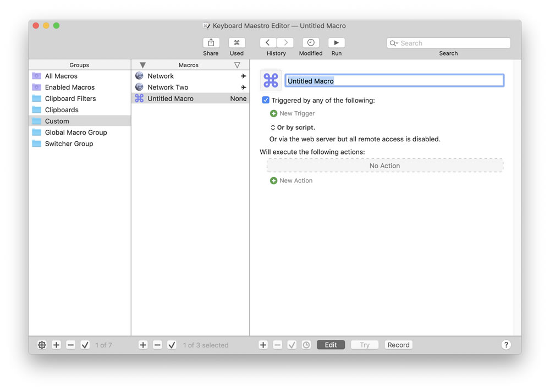
Task: Select the Switcher Group
Action: (80, 143)
